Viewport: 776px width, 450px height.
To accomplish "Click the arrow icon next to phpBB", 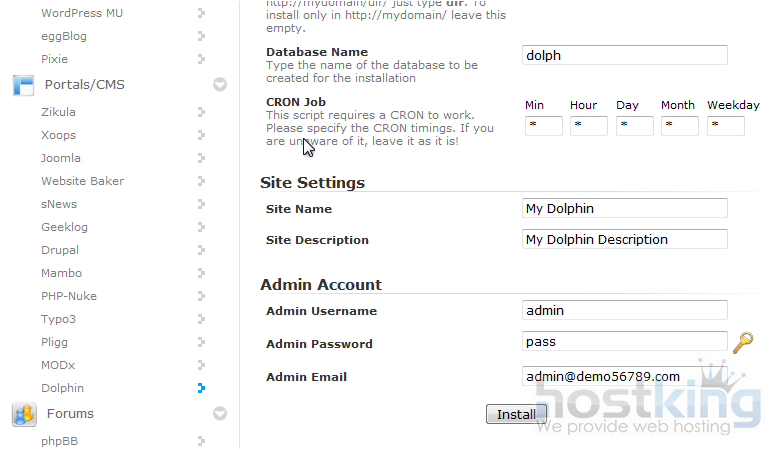I will [201, 441].
